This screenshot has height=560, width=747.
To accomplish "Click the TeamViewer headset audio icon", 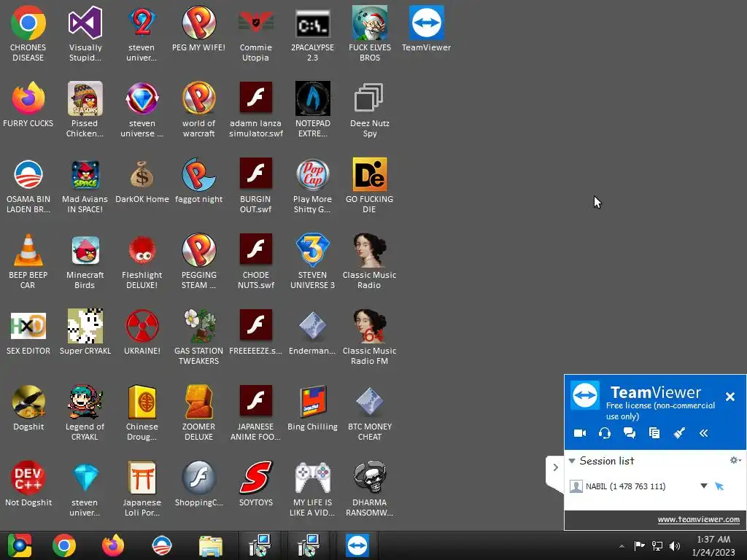I will tap(605, 433).
